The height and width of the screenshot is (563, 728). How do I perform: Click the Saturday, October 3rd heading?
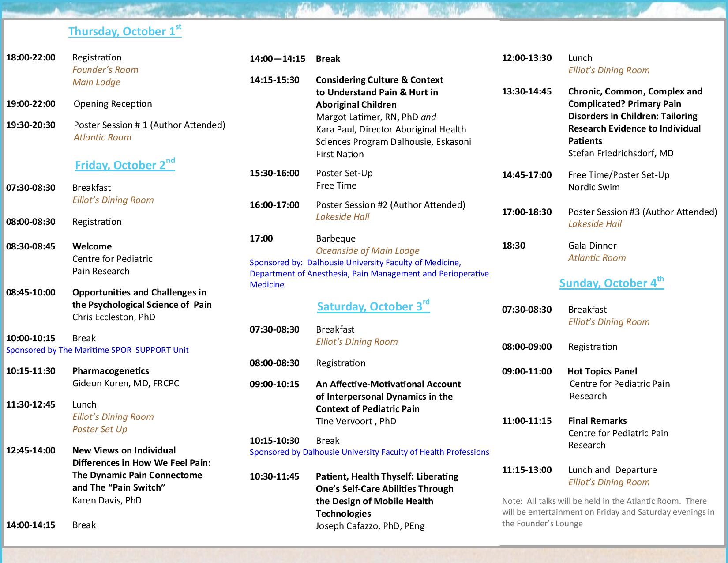pos(373,306)
